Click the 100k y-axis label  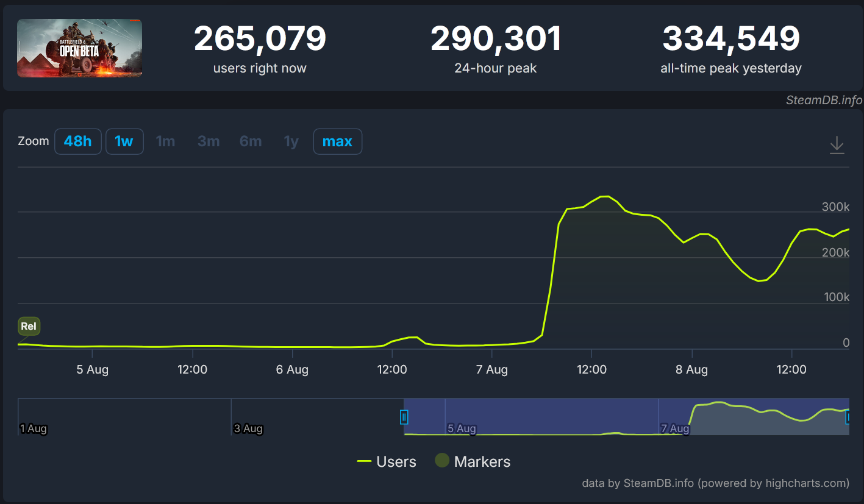[835, 297]
